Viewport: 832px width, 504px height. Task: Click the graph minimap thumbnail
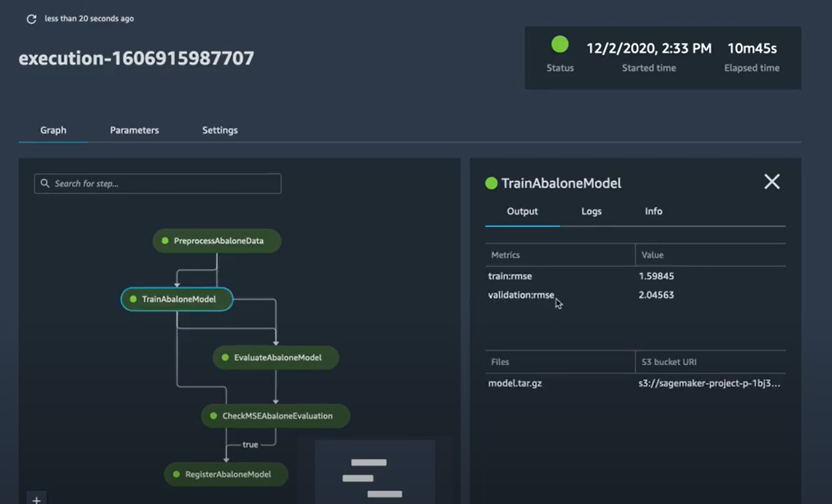click(x=374, y=472)
